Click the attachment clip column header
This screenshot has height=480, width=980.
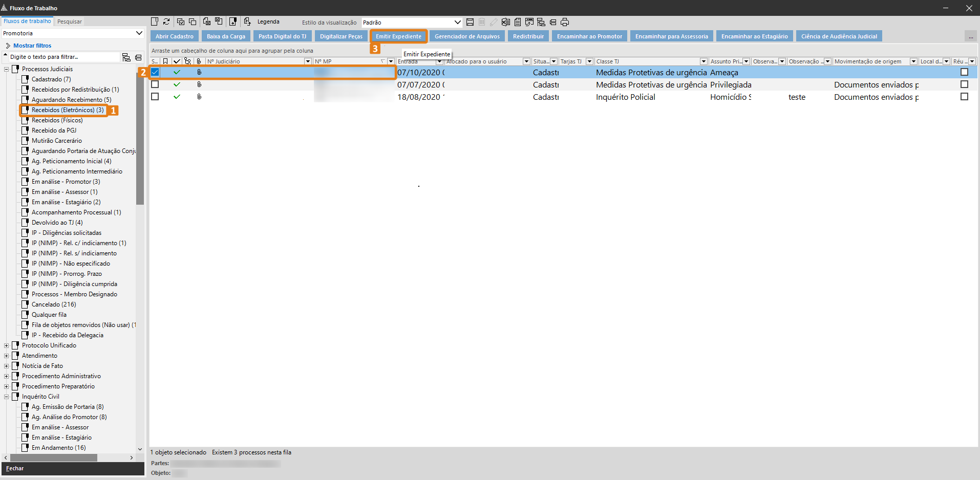click(x=199, y=61)
